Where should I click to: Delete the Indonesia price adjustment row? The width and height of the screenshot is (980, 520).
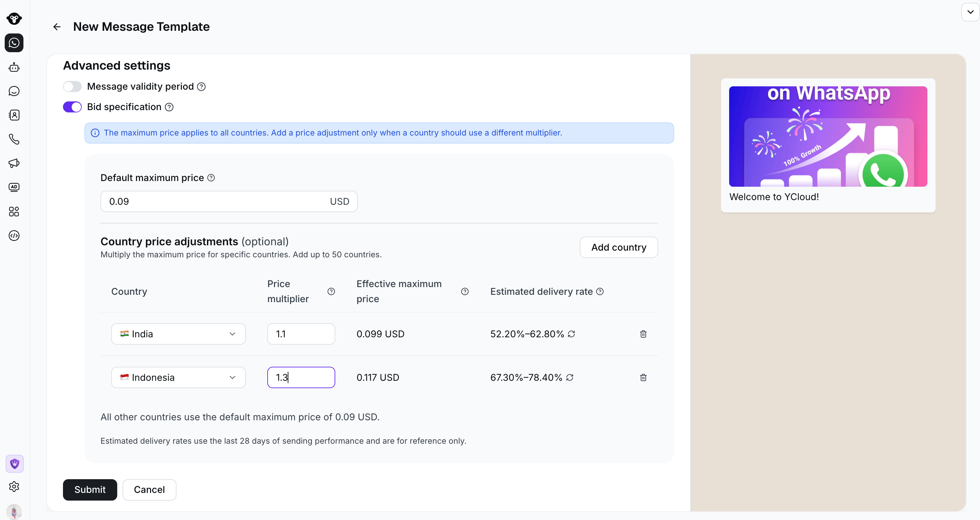click(643, 377)
